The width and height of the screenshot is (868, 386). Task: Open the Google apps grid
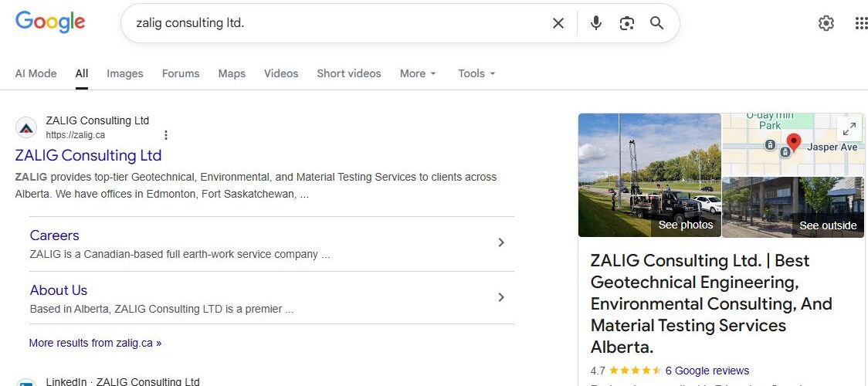click(861, 23)
